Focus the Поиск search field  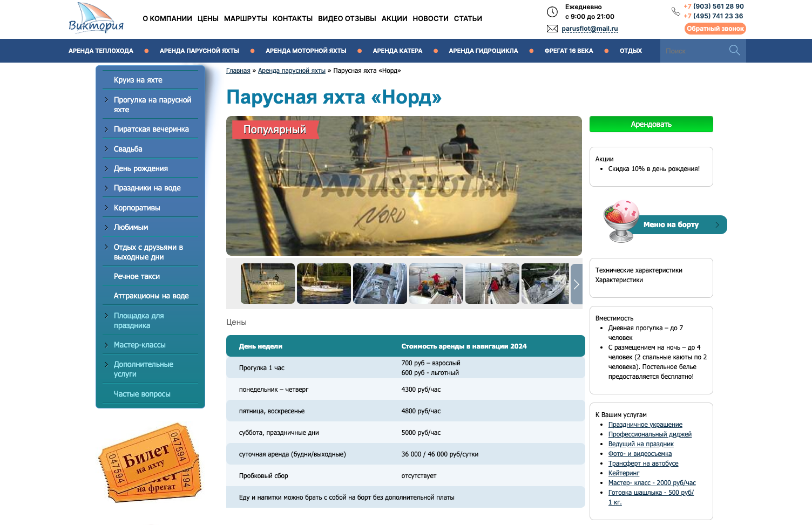point(693,51)
